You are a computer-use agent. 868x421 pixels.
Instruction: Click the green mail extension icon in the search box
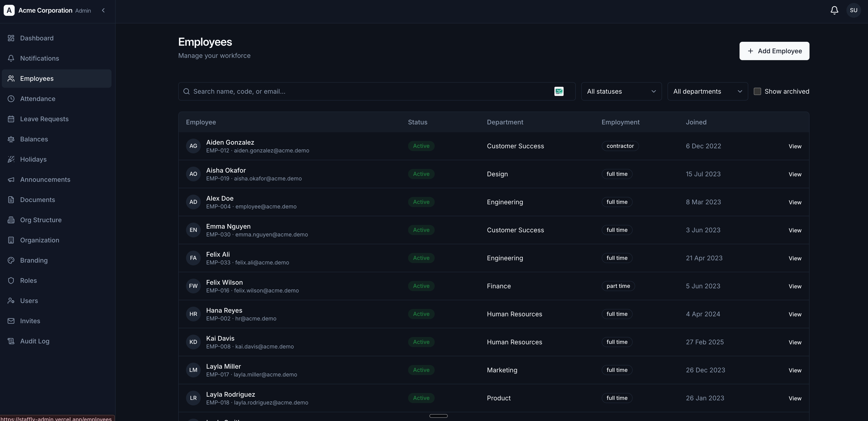pos(559,91)
